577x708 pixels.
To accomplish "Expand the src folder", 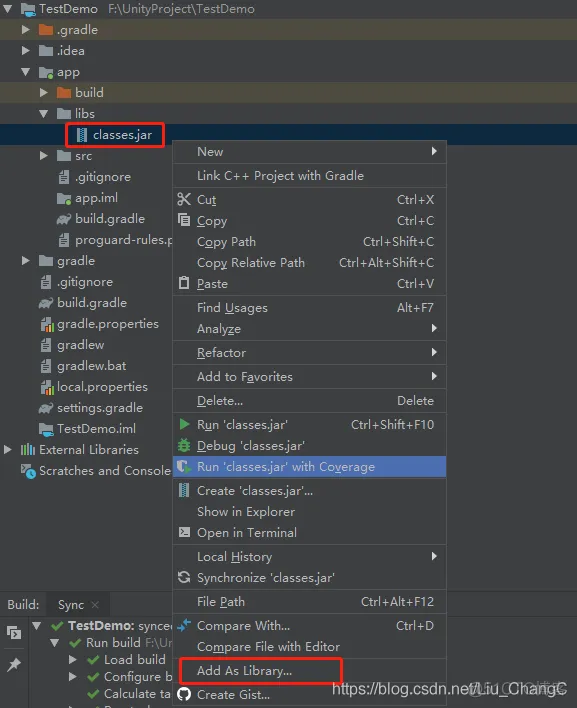I will click(x=44, y=156).
